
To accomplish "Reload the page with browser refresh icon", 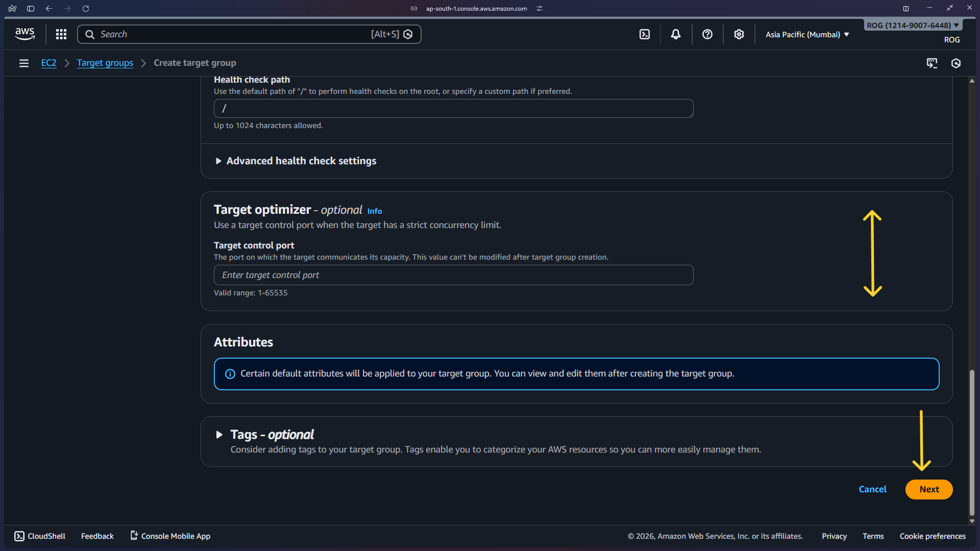I will coord(86,9).
